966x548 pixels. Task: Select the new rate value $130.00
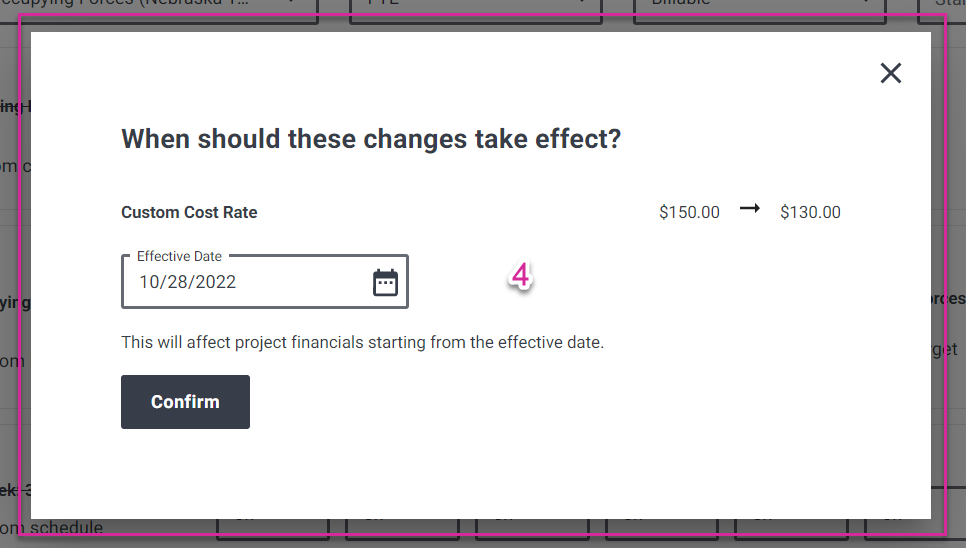click(x=810, y=212)
